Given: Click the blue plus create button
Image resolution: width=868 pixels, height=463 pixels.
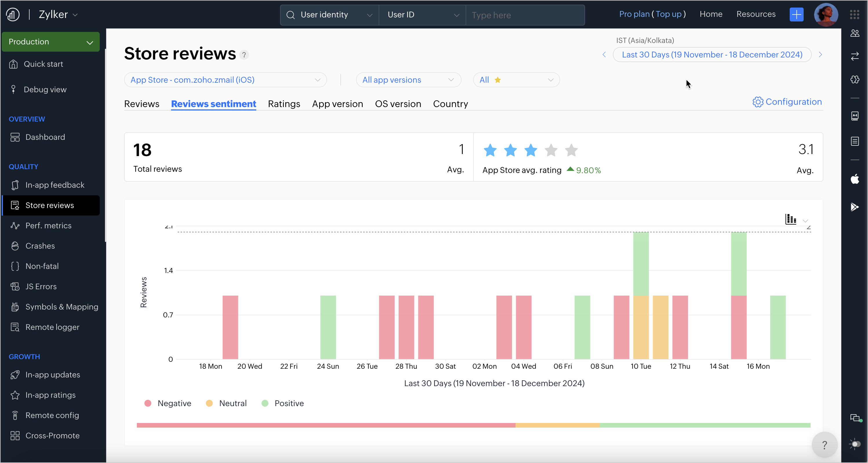Looking at the screenshot, I should [x=796, y=15].
